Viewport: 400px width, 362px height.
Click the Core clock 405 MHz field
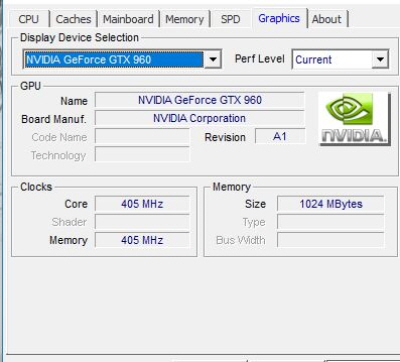(x=142, y=204)
